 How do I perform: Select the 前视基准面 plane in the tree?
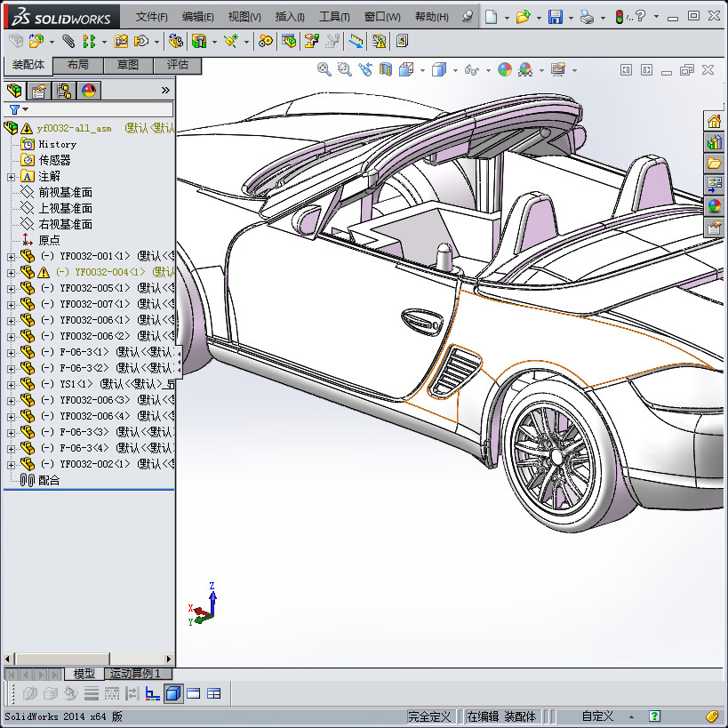click(x=65, y=193)
